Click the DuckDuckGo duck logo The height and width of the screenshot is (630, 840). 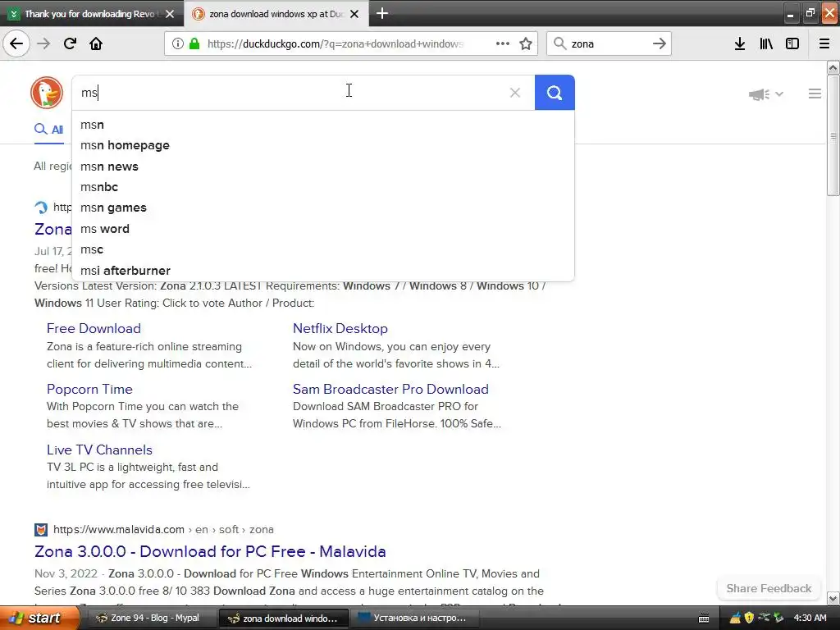[x=47, y=93]
